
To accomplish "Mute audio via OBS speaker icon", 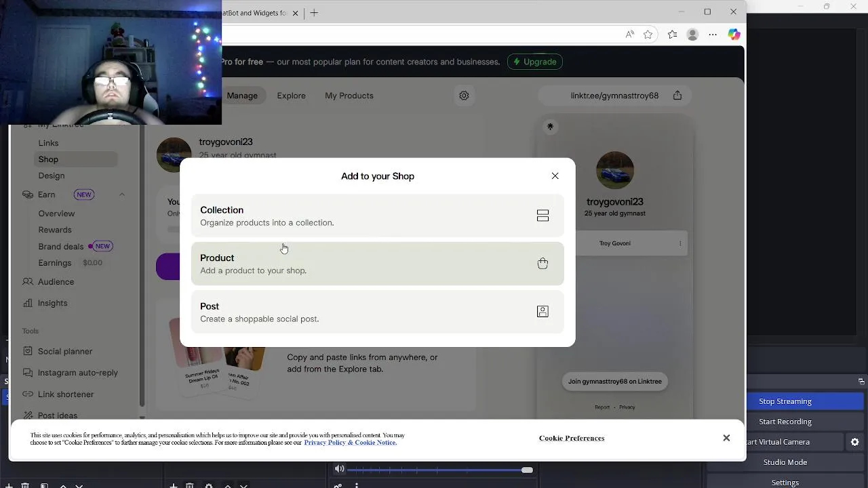I will 339,469.
